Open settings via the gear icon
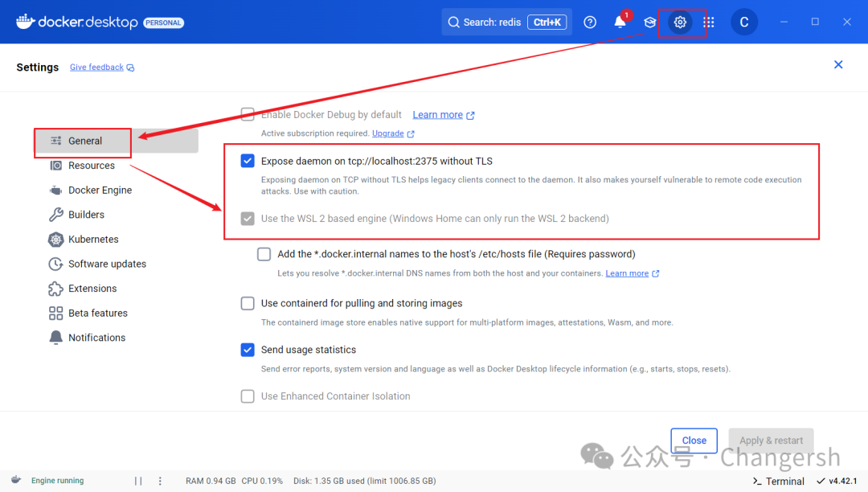This screenshot has width=868, height=492. click(680, 23)
